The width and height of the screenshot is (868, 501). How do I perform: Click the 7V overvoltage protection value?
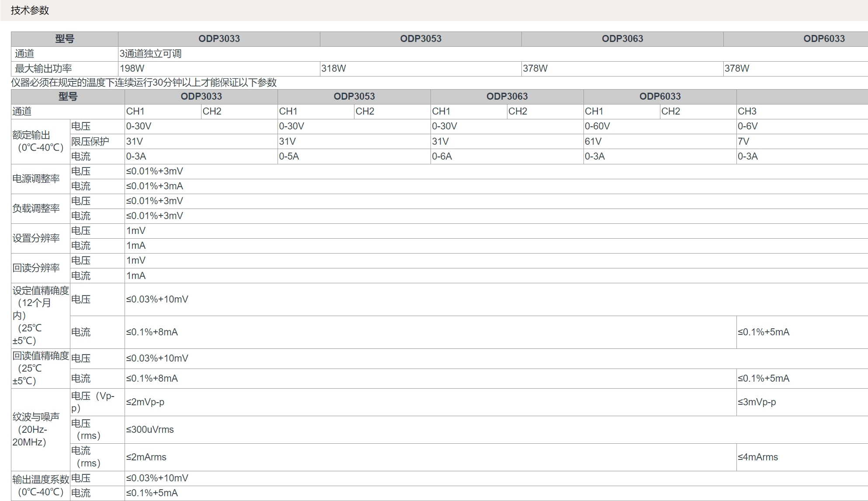click(x=743, y=142)
